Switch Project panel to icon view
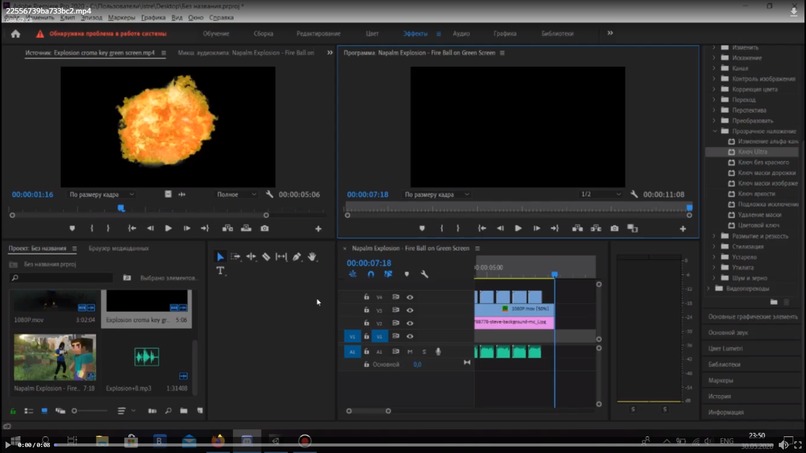 tap(45, 411)
